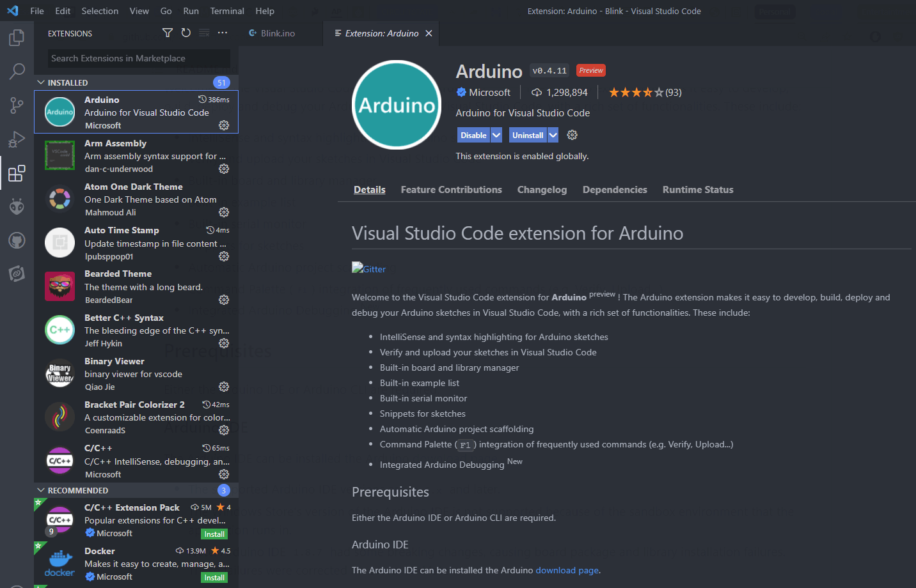Open the Search view

(17, 71)
